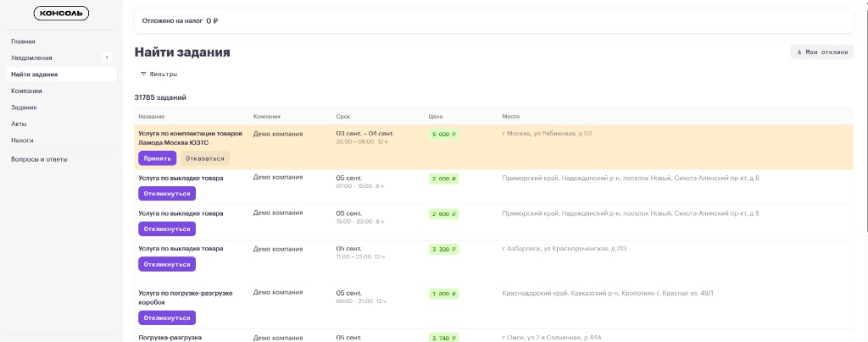Go to Главная in the sidebar
Image resolution: width=868 pixels, height=342 pixels.
23,41
